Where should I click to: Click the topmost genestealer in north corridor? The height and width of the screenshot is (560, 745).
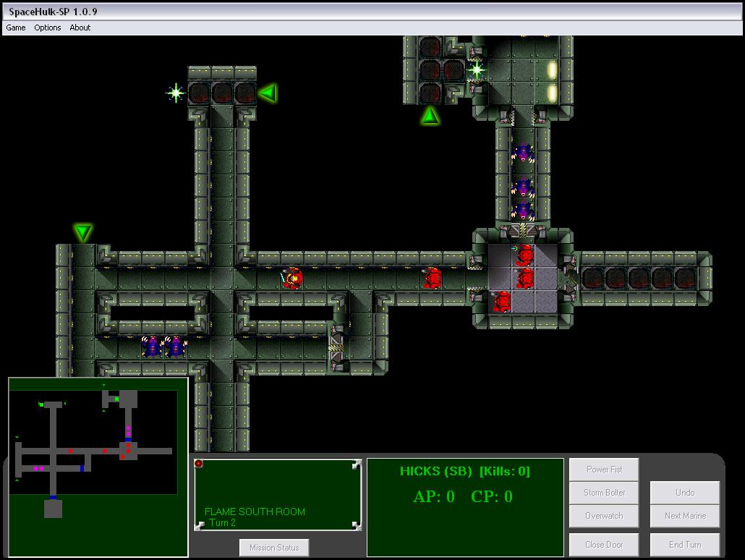(x=523, y=153)
